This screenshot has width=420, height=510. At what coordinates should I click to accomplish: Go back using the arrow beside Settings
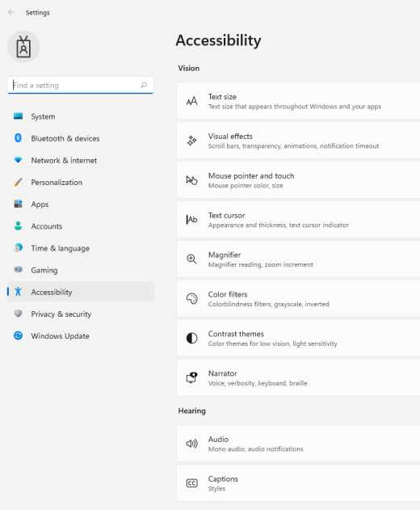(x=11, y=12)
